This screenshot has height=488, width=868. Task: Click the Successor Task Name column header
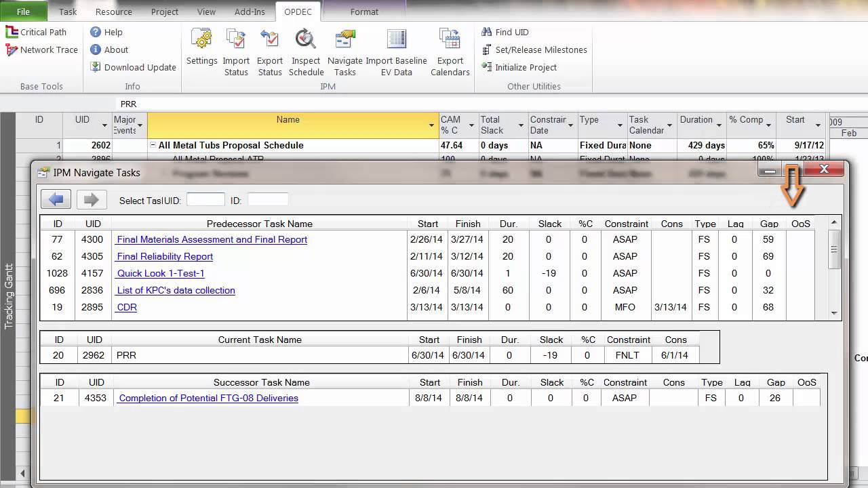click(262, 382)
